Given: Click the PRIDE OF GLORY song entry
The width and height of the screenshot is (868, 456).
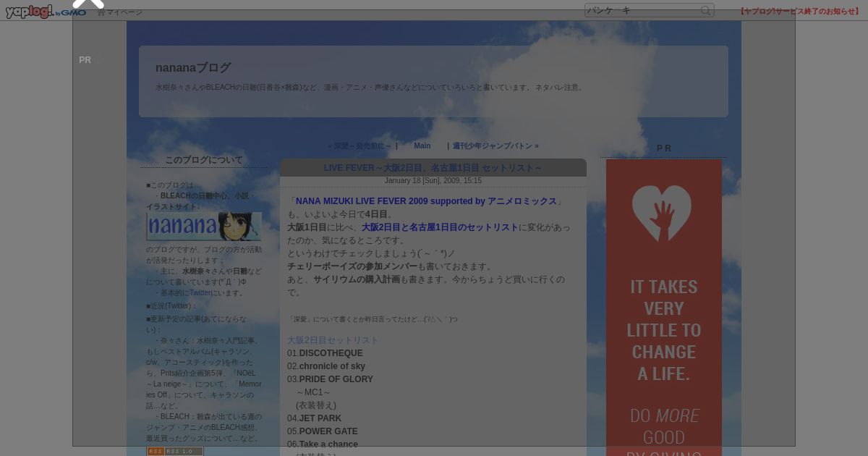Looking at the screenshot, I should [336, 379].
